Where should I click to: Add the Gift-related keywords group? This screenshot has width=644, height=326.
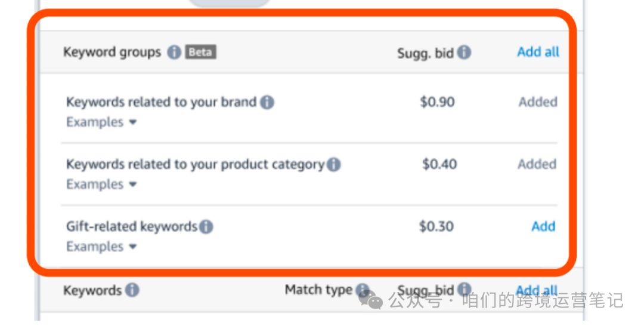(543, 226)
